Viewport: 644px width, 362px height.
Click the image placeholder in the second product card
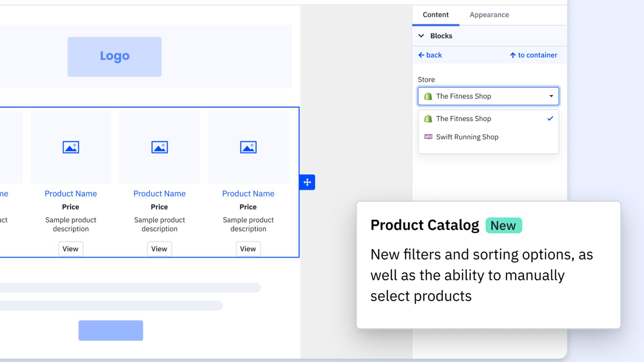71,147
